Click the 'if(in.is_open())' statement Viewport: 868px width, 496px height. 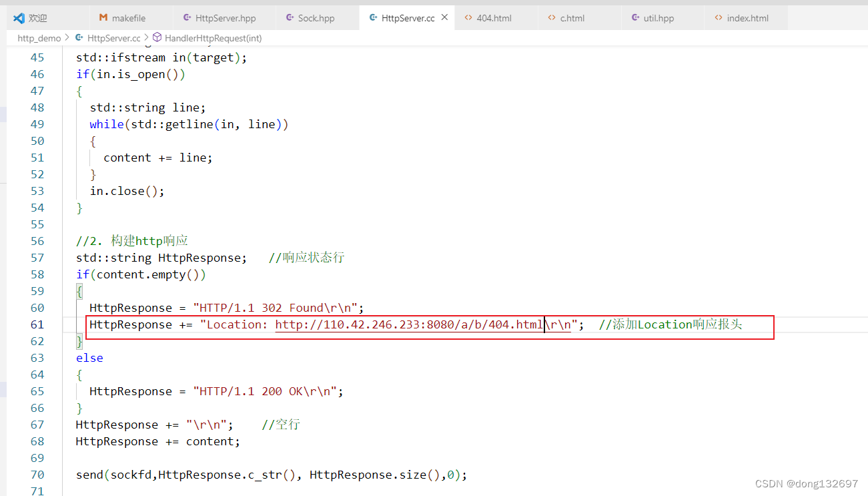coord(131,74)
